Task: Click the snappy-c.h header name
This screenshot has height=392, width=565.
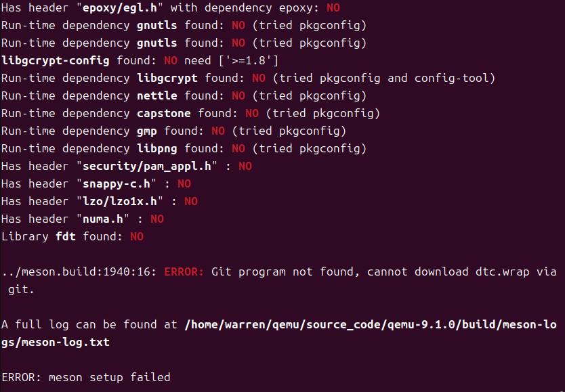Action: pos(117,184)
